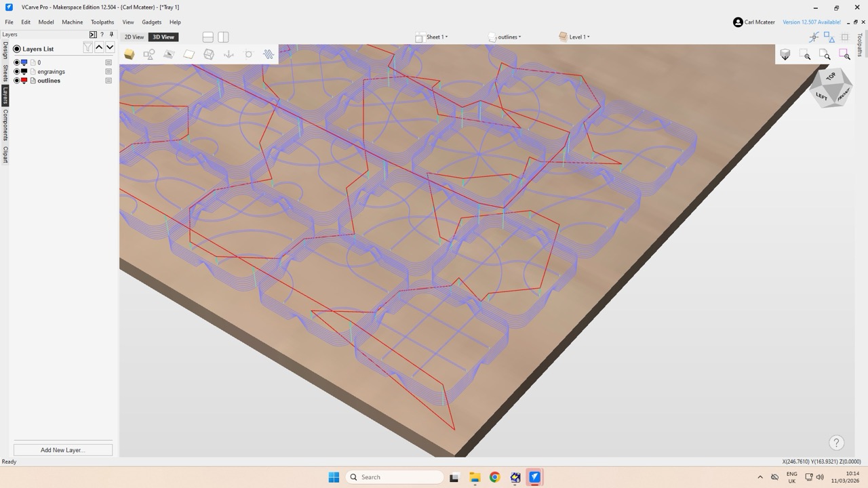Click the shapes icon in 3D view toolbar
Screen dimensions: 868x488
[149, 54]
